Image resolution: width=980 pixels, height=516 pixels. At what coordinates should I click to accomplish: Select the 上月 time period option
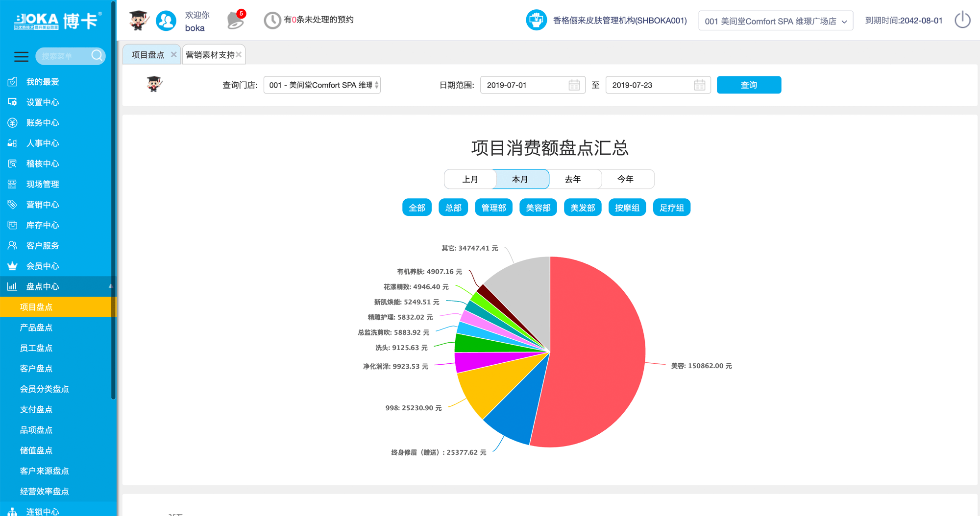point(470,179)
